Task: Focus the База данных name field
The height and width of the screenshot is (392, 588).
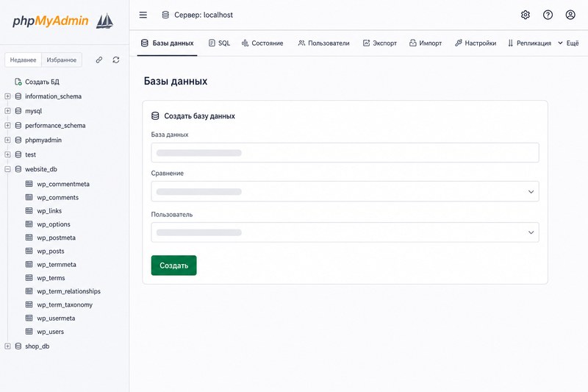Action: 345,153
